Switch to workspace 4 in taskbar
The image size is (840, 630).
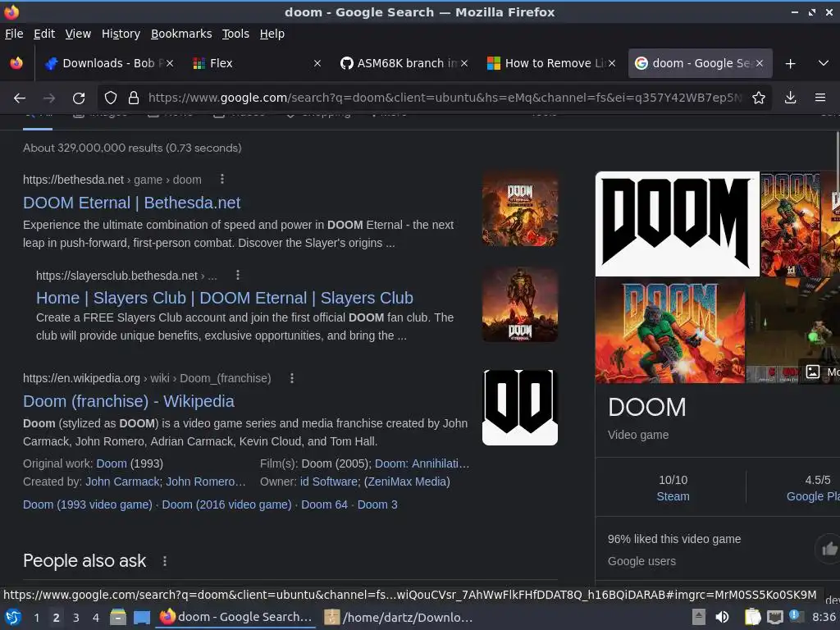[96, 618]
